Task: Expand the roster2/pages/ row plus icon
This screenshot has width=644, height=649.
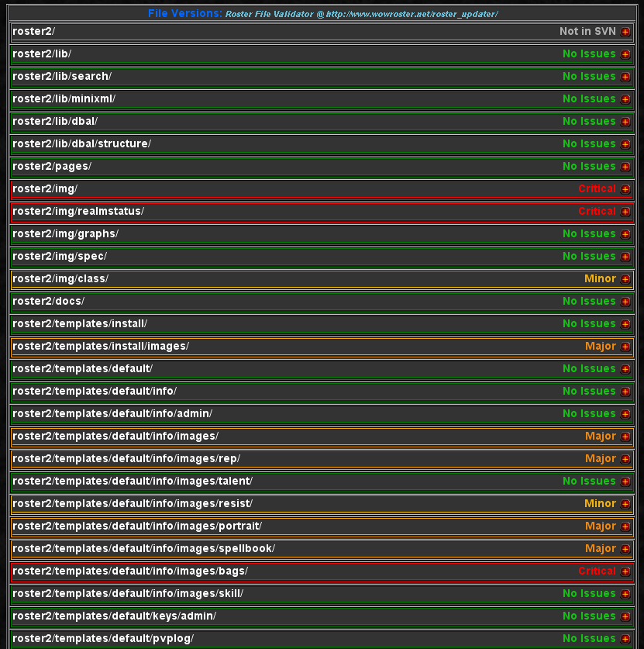Action: click(x=625, y=167)
